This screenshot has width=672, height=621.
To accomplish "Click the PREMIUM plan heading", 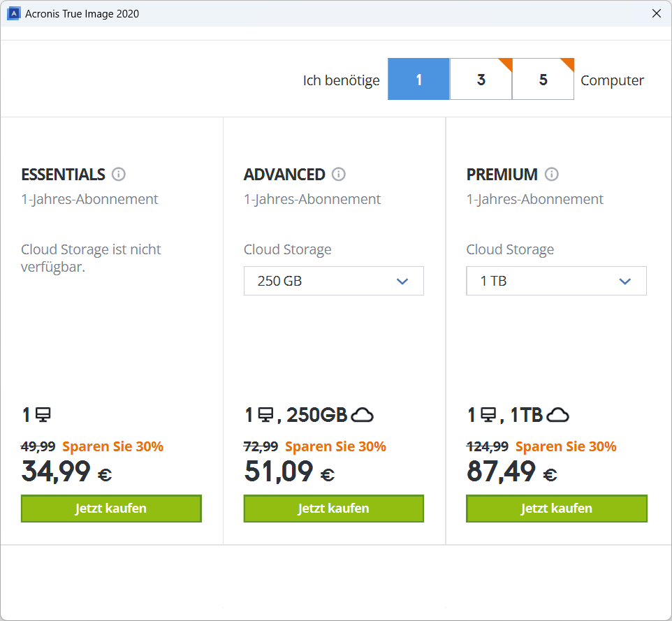I will point(502,175).
